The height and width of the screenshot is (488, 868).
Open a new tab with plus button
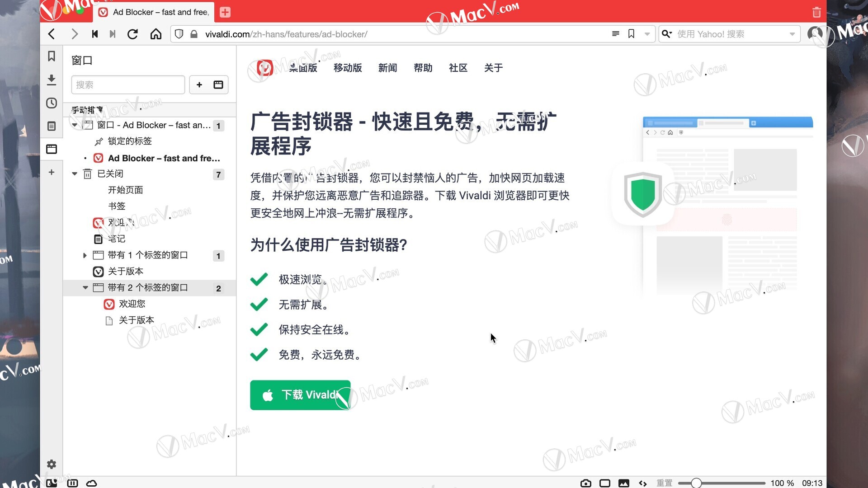225,12
